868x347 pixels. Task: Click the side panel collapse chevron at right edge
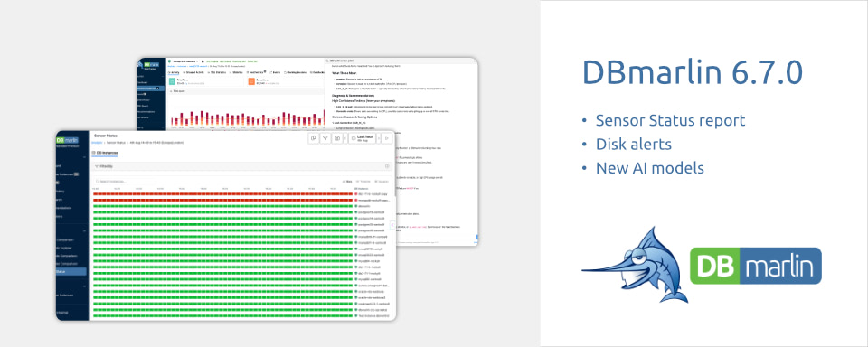[x=392, y=225]
